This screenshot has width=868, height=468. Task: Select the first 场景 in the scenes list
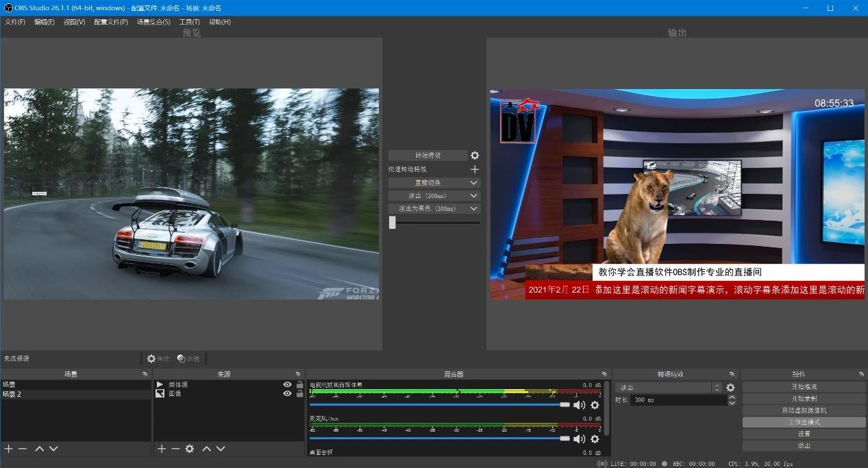point(75,385)
